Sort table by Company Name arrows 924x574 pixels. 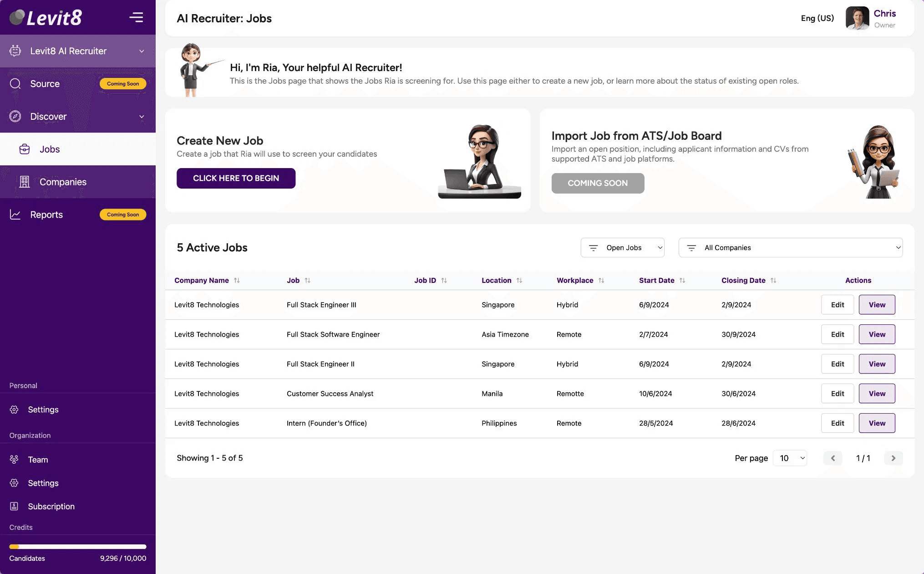[x=237, y=280]
